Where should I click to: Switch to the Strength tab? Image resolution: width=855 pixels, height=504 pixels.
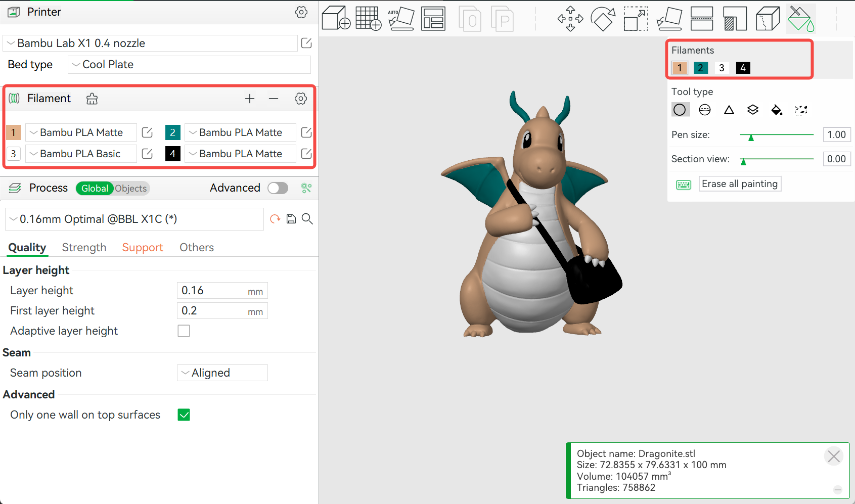click(84, 248)
